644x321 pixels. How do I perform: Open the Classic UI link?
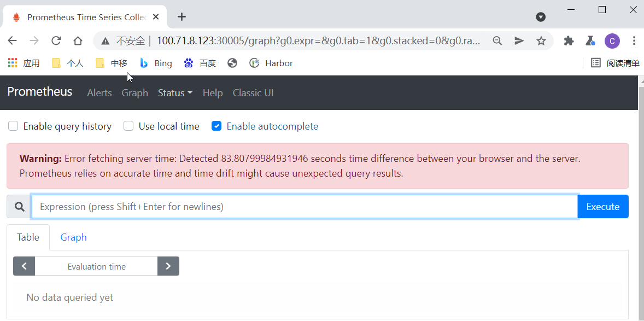tap(253, 93)
